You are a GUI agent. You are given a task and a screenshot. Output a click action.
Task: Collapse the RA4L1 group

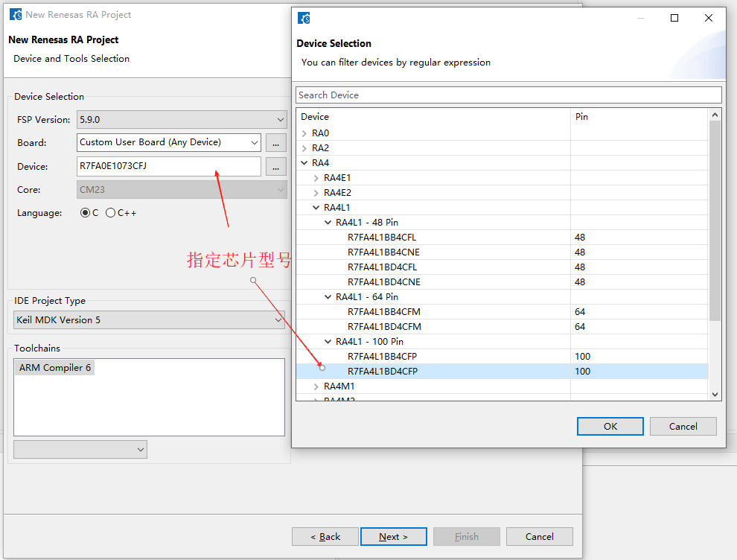point(316,208)
